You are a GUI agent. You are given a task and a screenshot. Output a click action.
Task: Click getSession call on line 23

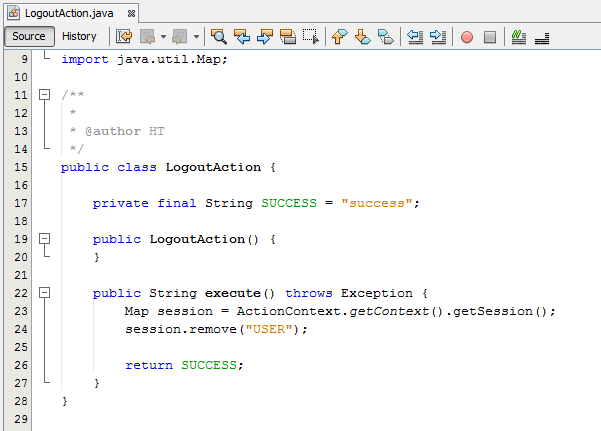(493, 311)
